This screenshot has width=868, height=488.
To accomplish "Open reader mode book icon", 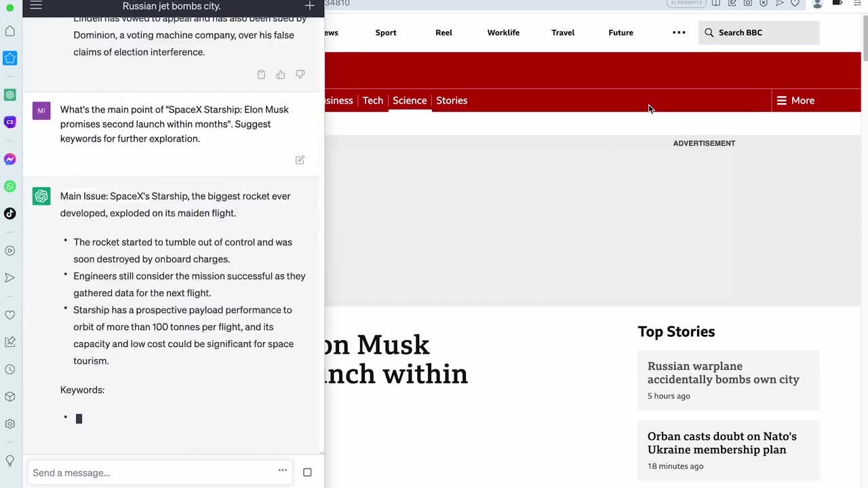I will pyautogui.click(x=715, y=3).
